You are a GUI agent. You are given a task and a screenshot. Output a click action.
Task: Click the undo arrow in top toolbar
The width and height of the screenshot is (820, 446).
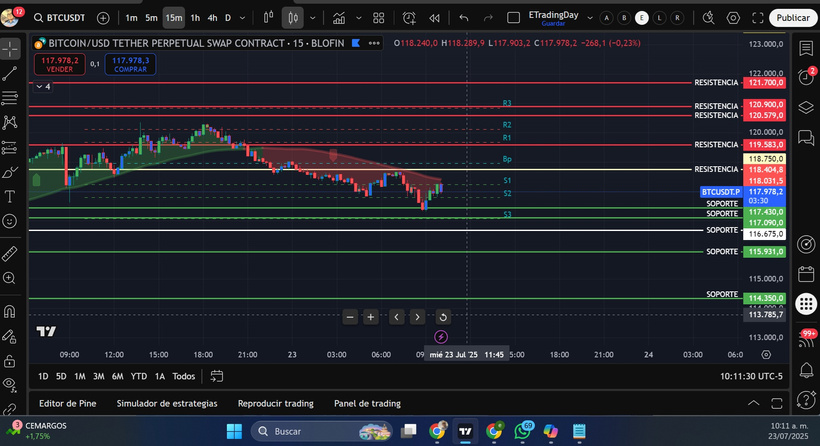[x=463, y=18]
